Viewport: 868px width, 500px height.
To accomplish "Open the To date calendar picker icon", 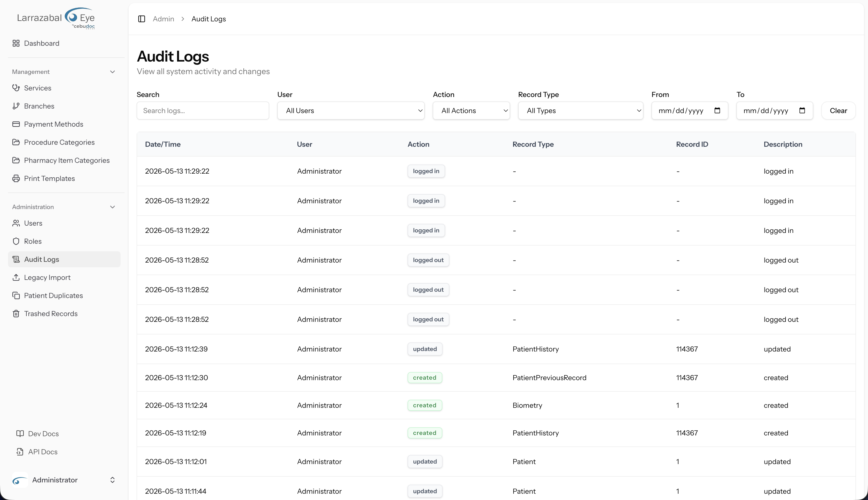I will 802,111.
